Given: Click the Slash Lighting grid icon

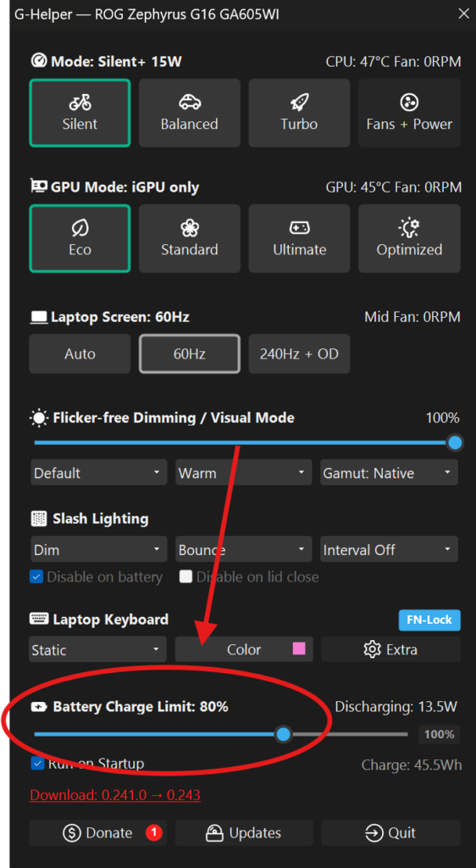Looking at the screenshot, I should 39,520.
